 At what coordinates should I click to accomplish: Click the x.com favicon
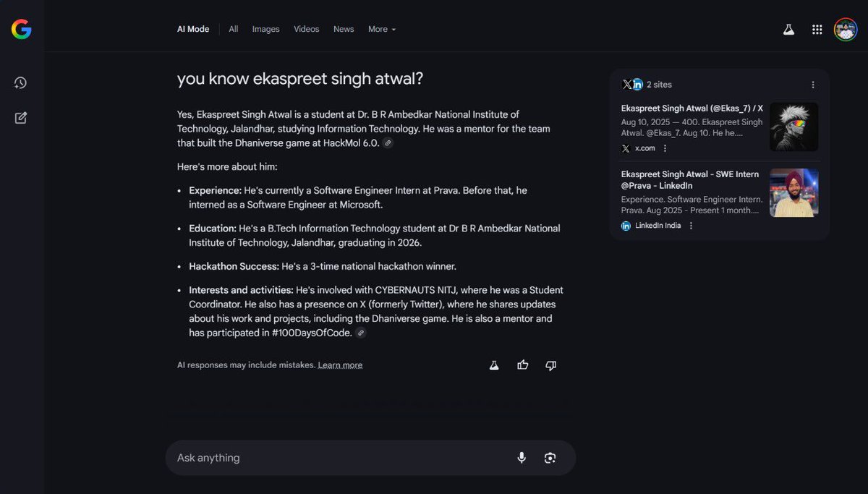click(x=626, y=148)
